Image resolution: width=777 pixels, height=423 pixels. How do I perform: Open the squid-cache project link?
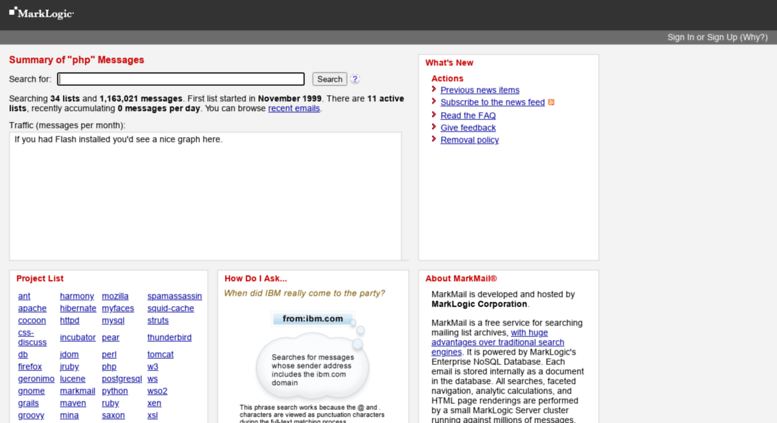[x=170, y=308]
